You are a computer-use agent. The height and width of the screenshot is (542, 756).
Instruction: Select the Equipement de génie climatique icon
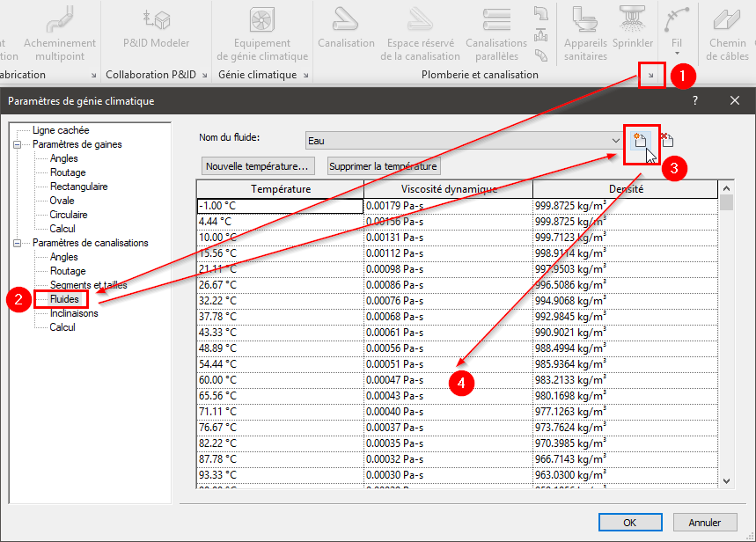[262, 21]
